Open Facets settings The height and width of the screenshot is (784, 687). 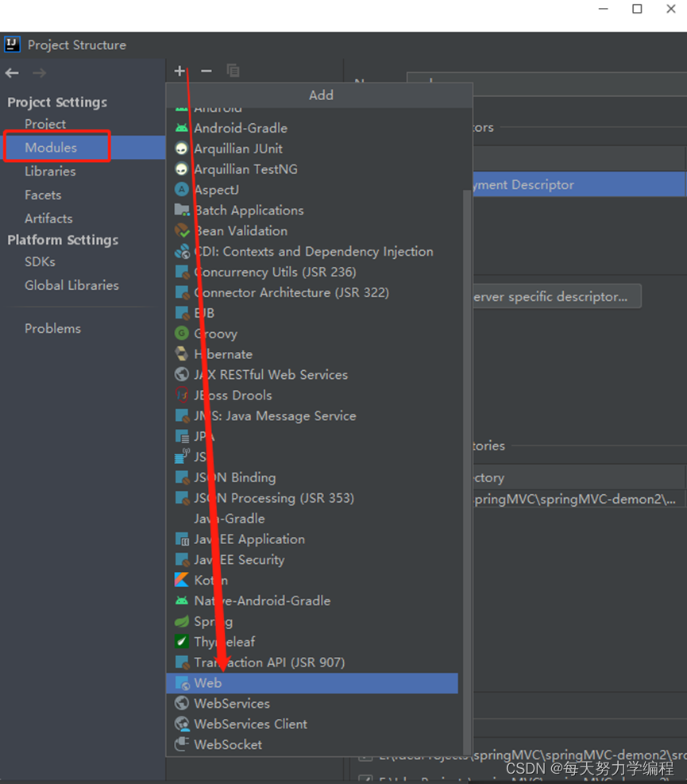43,195
